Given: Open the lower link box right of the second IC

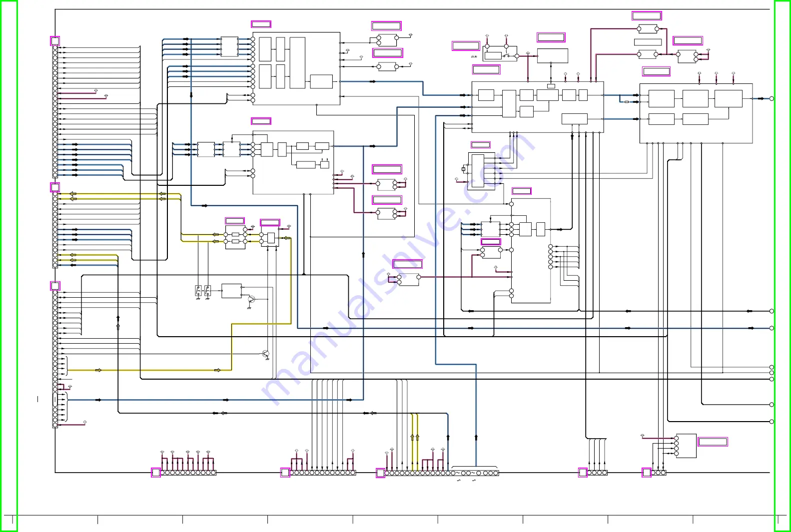Looking at the screenshot, I should (387, 200).
